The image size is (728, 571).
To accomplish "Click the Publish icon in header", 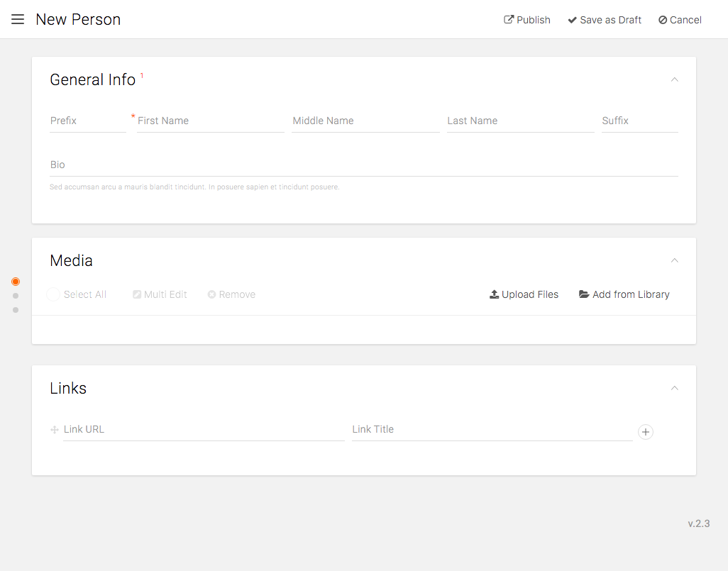I will click(x=509, y=20).
